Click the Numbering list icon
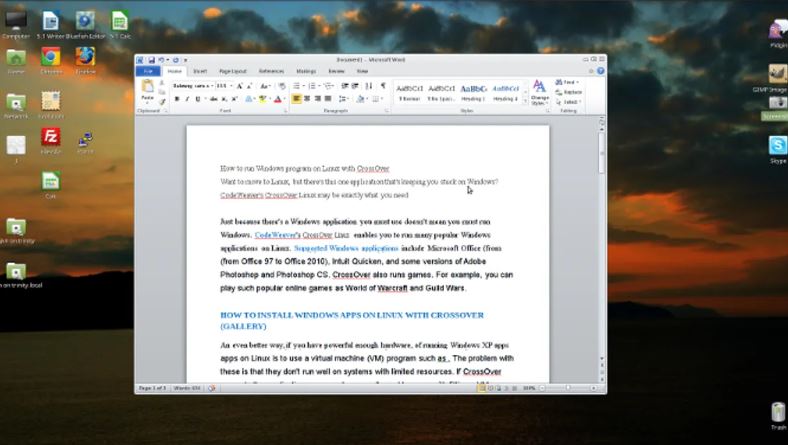The image size is (788, 445). pyautogui.click(x=312, y=86)
